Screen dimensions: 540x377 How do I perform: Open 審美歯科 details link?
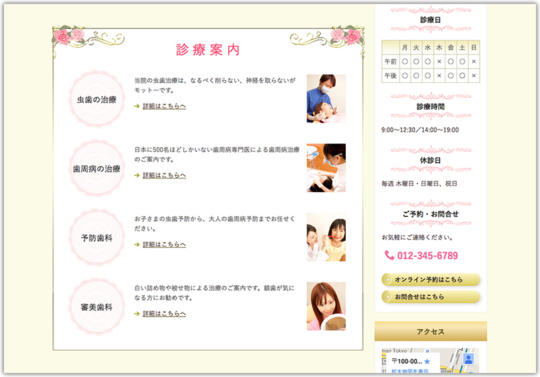164,314
